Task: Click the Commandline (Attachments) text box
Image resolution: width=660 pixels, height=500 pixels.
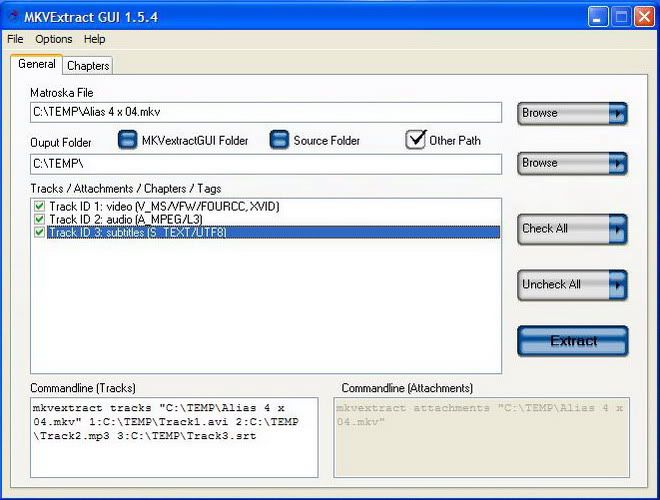Action: (x=482, y=437)
